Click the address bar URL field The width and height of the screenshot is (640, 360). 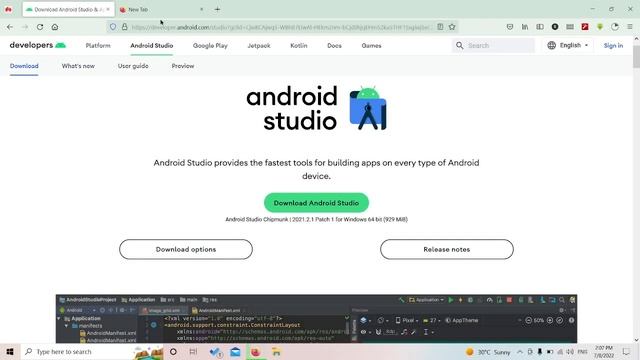point(282,27)
